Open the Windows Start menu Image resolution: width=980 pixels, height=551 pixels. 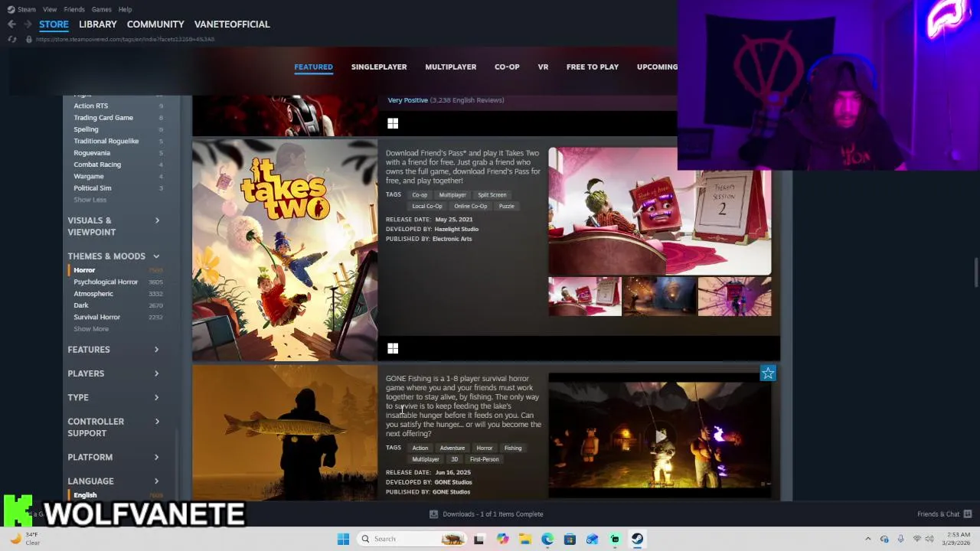(x=343, y=539)
